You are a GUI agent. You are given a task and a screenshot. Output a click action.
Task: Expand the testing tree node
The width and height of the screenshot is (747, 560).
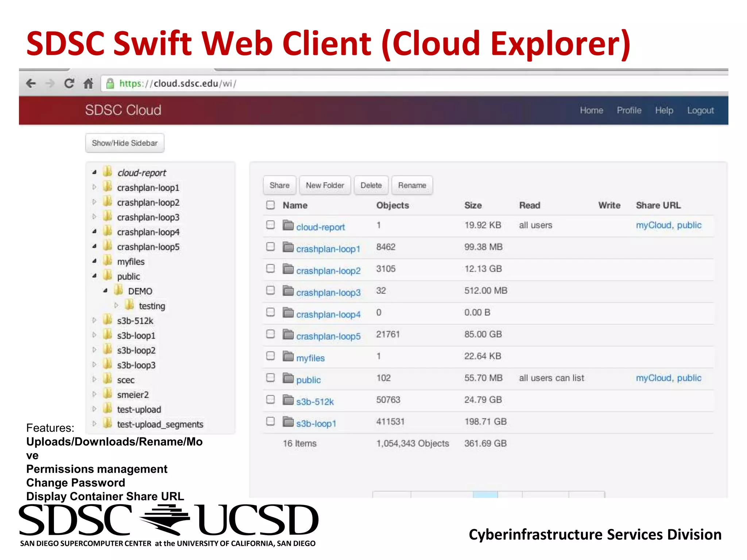(x=116, y=305)
